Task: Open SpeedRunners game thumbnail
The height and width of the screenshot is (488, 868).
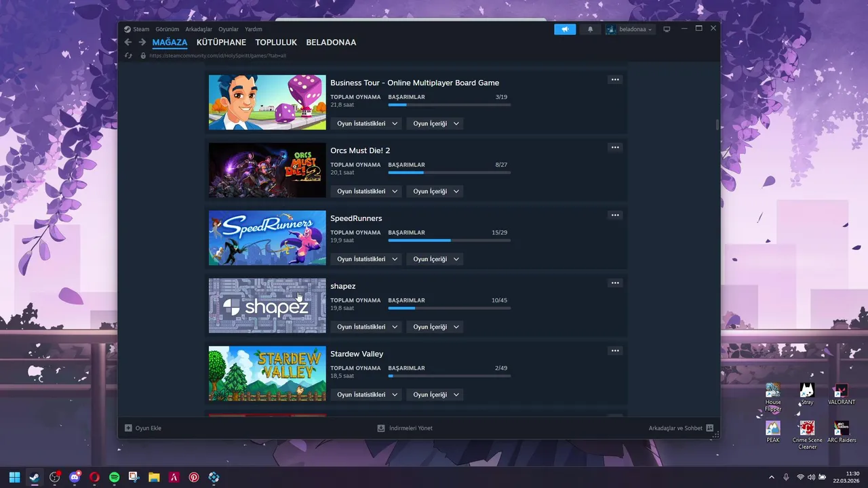Action: 267,238
